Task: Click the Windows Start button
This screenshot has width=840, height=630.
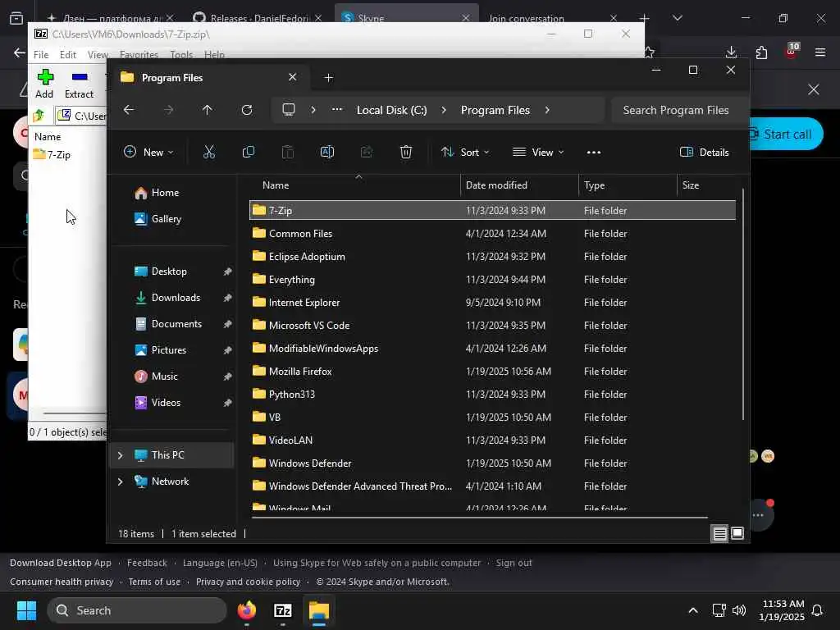Action: click(x=26, y=610)
